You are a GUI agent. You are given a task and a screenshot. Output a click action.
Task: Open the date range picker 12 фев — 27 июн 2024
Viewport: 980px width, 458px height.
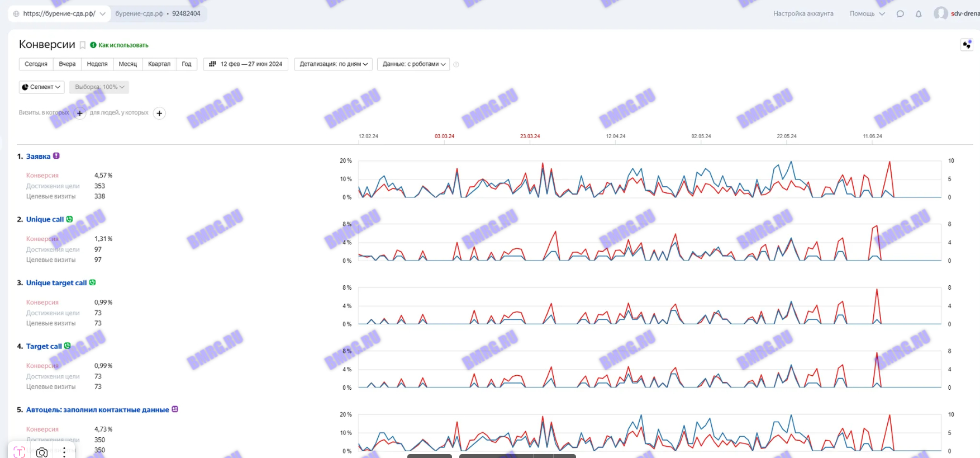[246, 64]
